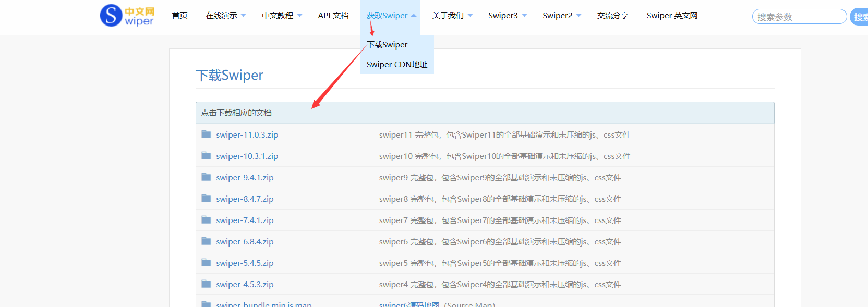Expand the 中文教程 dropdown menu
Viewport: 868px width, 307px height.
pos(282,16)
